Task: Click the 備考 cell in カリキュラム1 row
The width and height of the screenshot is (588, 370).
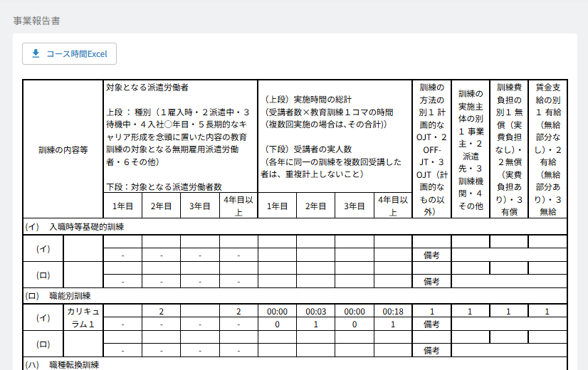Action: click(x=431, y=324)
